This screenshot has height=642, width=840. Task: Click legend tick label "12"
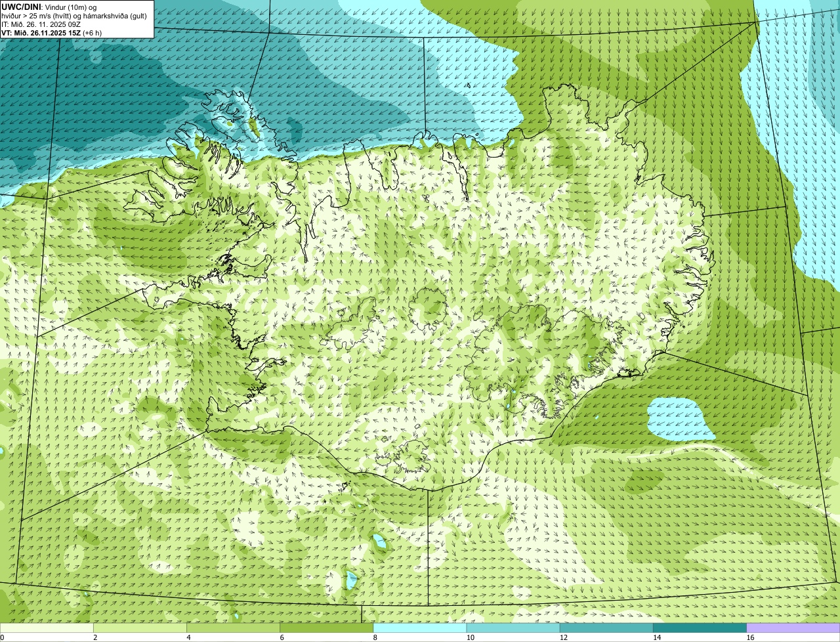[x=564, y=637]
